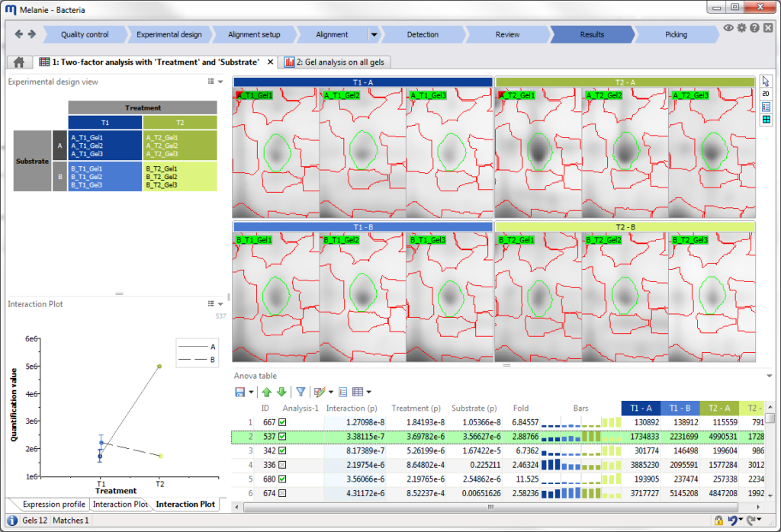Open help with the question mark icon
Image resolution: width=781 pixels, height=532 pixels.
coord(754,28)
